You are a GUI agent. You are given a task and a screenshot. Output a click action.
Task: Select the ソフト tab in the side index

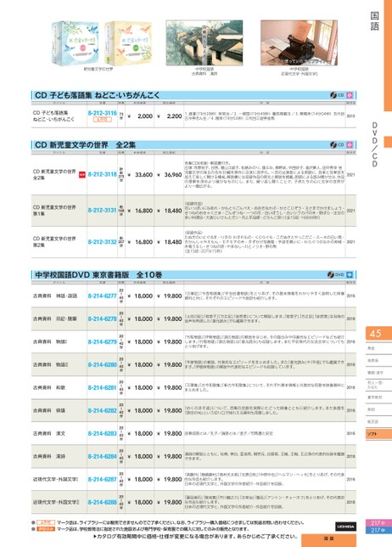click(x=378, y=434)
